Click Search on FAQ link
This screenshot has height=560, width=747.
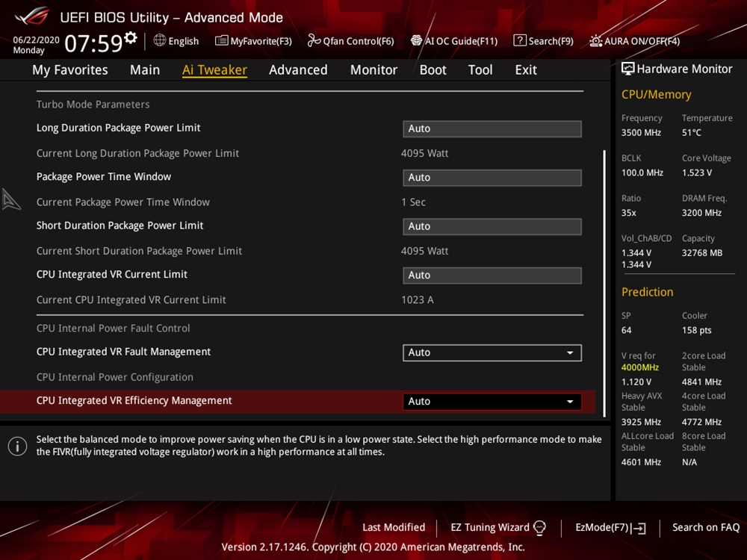click(706, 527)
